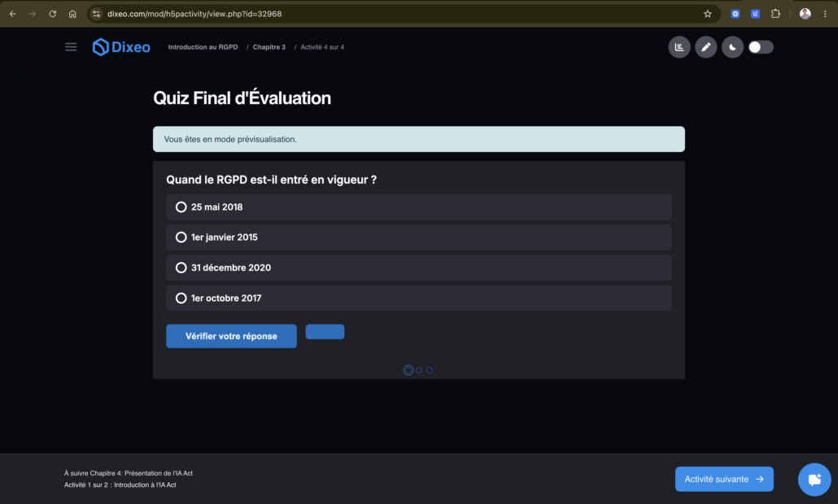Click the moon dark mode icon

point(733,47)
